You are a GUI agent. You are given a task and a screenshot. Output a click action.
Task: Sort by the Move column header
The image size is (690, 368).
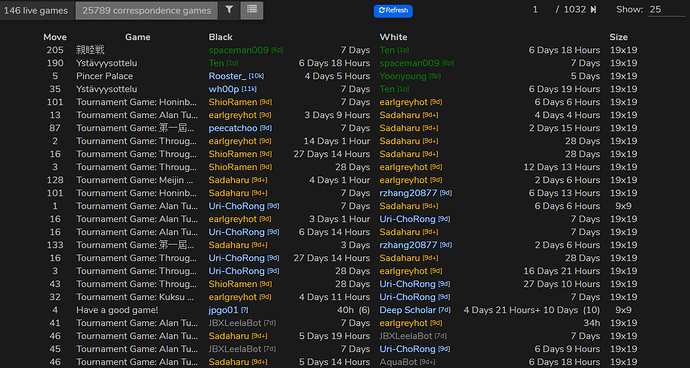point(55,37)
